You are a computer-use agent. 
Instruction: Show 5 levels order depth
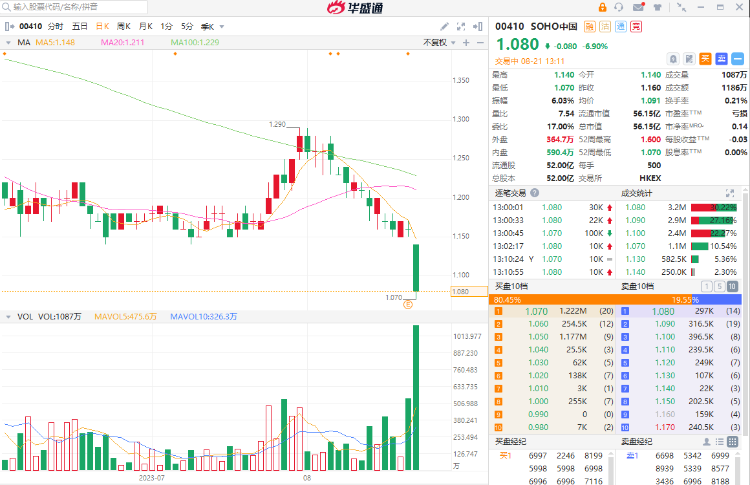(719, 287)
